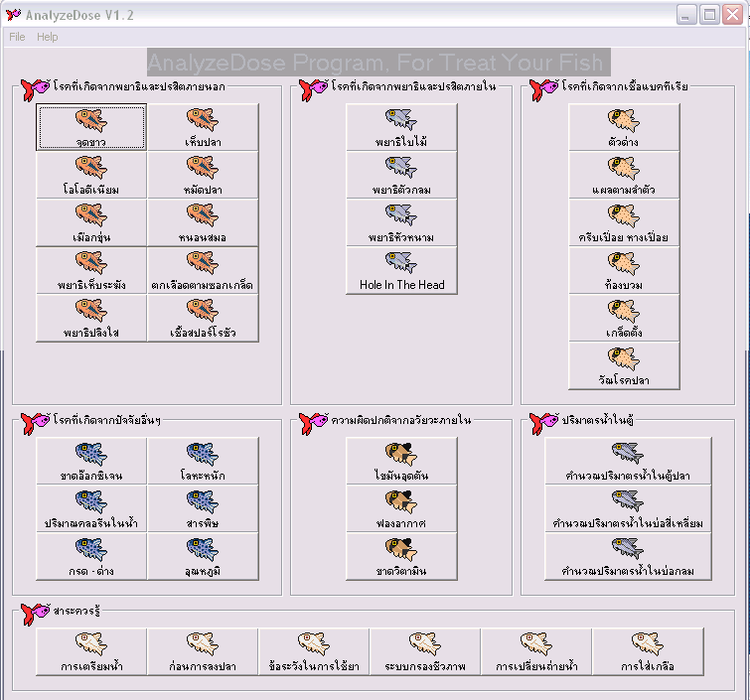Open คำนวณปริมาตรน้ำในบ่อกลม calculator
The image size is (750, 700).
pyautogui.click(x=628, y=556)
